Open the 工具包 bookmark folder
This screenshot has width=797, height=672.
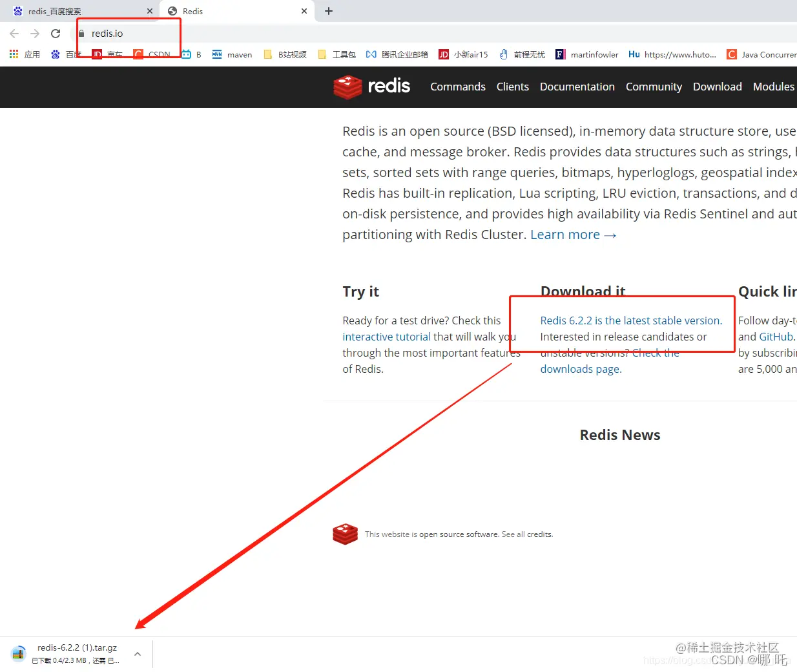tap(337, 54)
